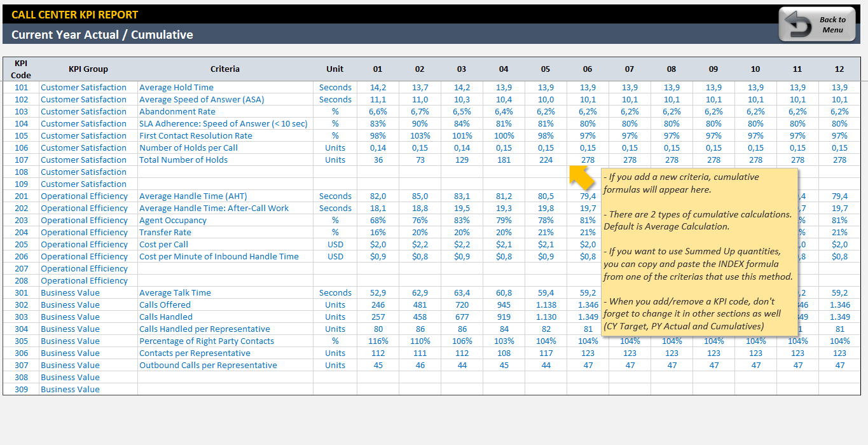868x445 pixels.
Task: Select Cost per Call month 01 value
Action: (x=378, y=245)
